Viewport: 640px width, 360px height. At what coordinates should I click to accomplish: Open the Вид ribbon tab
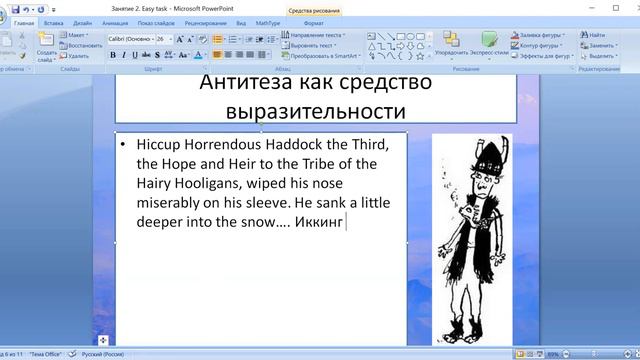coord(241,23)
